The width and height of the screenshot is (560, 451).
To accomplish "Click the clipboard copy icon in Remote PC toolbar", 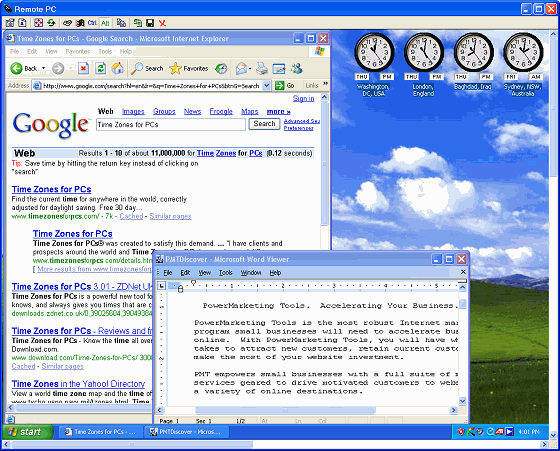I will coord(121,23).
